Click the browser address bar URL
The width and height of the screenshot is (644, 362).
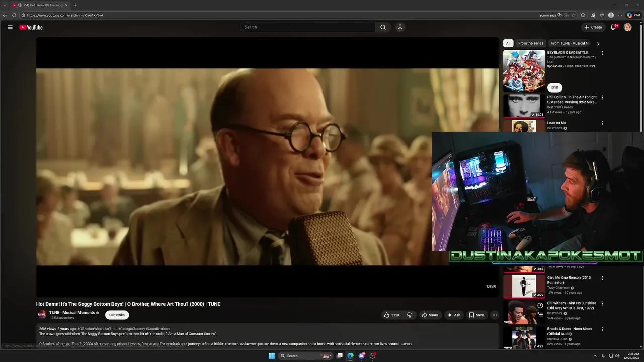(65, 15)
